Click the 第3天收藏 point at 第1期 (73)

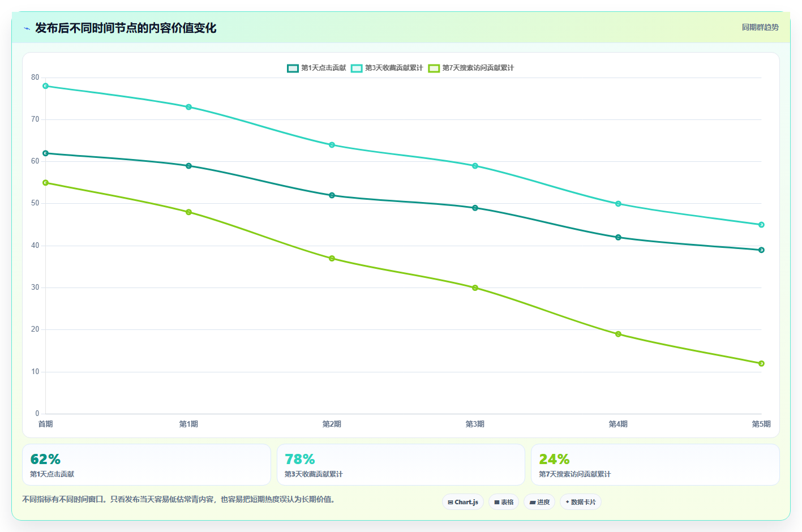coord(189,107)
